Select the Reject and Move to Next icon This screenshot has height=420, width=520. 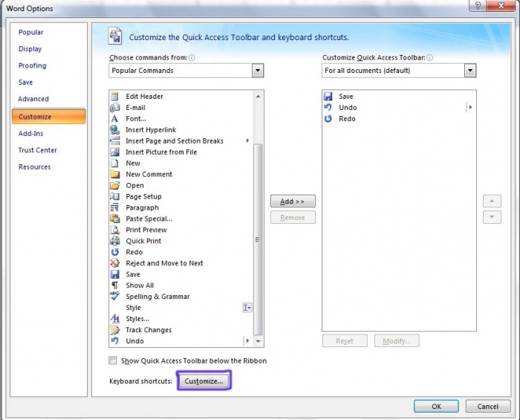114,263
